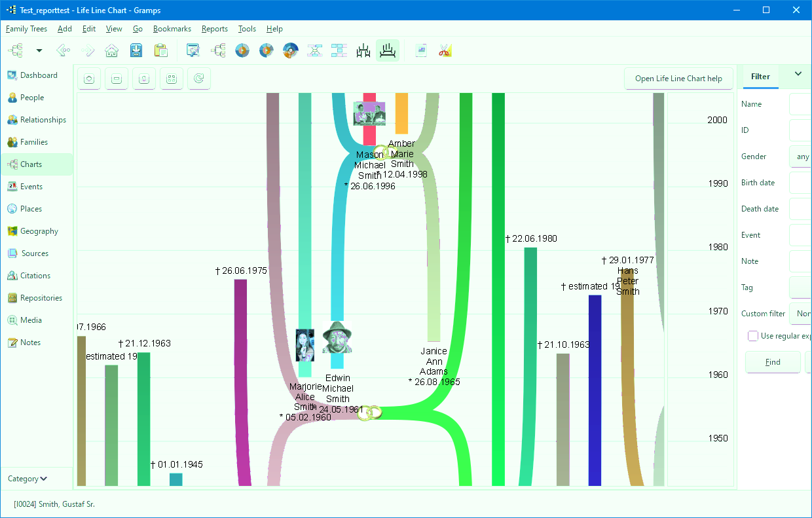Click Open Life Line Chart help
Screen dimensions: 812x518
tap(678, 79)
